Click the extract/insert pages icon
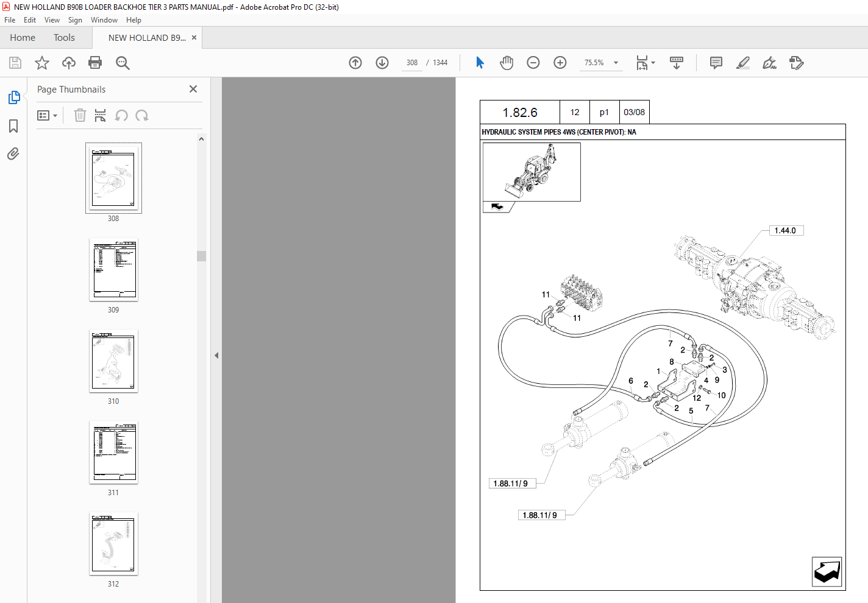 tap(101, 115)
